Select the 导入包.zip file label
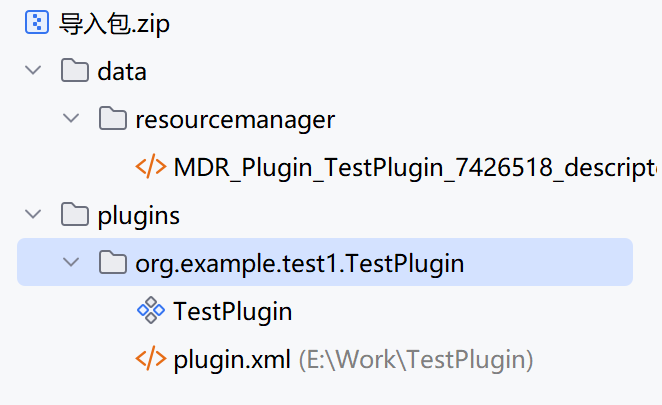 pos(115,24)
